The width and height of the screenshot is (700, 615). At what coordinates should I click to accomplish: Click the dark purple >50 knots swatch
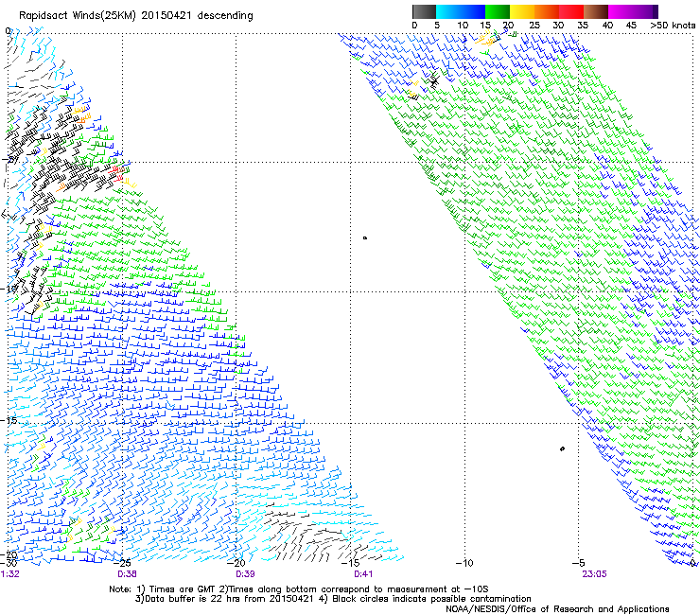(x=655, y=11)
